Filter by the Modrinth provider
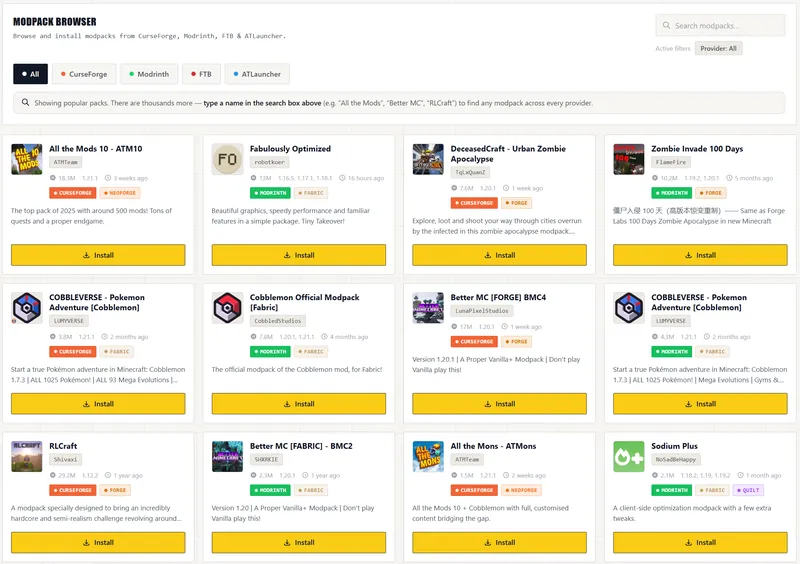The image size is (800, 564). click(x=149, y=74)
